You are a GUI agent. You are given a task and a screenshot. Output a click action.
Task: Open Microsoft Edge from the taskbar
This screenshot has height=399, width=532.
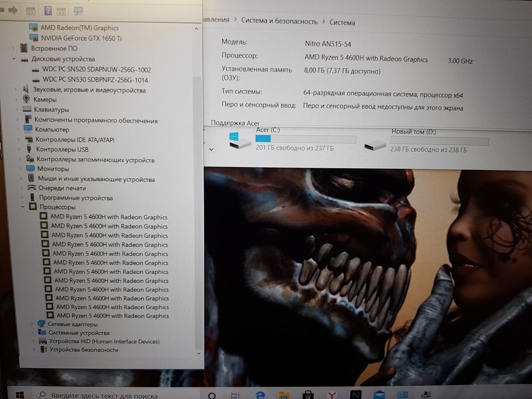coord(260,395)
